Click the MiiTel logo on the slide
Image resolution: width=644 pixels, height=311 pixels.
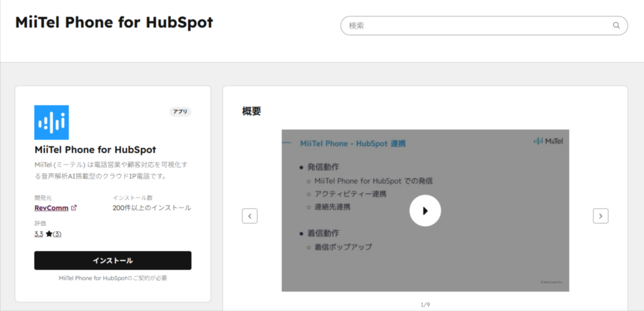[548, 141]
